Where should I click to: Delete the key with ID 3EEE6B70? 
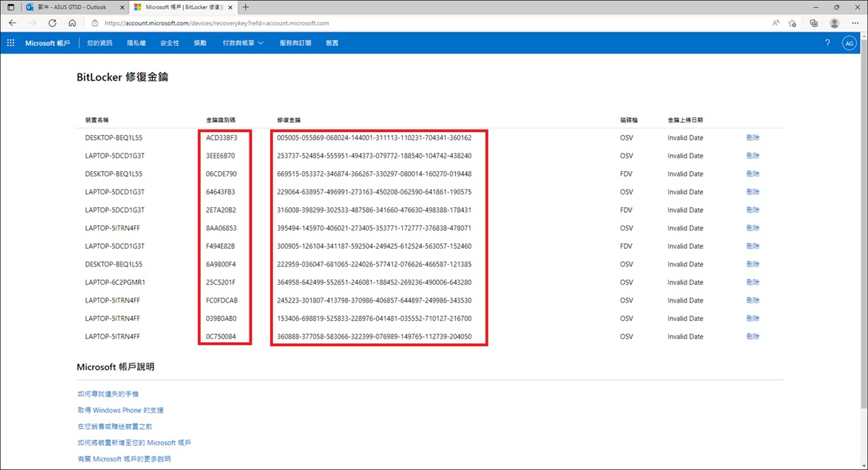pyautogui.click(x=753, y=155)
